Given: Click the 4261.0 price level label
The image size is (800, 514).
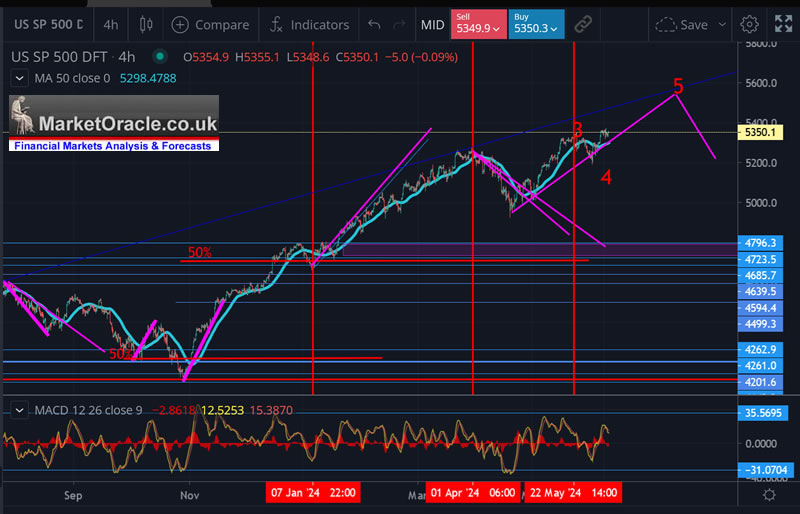Looking at the screenshot, I should [x=760, y=365].
